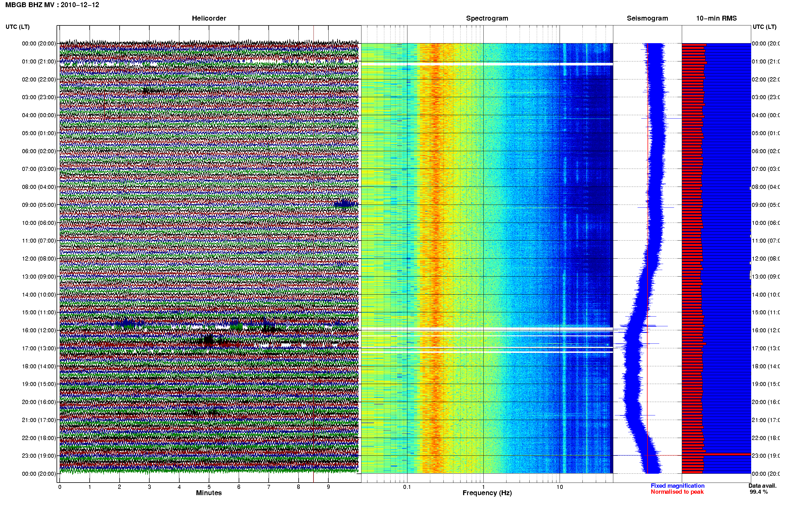812x508 pixels.
Task: Click the white data-gap band near 01:00 in Spectrogram
Action: coord(487,64)
